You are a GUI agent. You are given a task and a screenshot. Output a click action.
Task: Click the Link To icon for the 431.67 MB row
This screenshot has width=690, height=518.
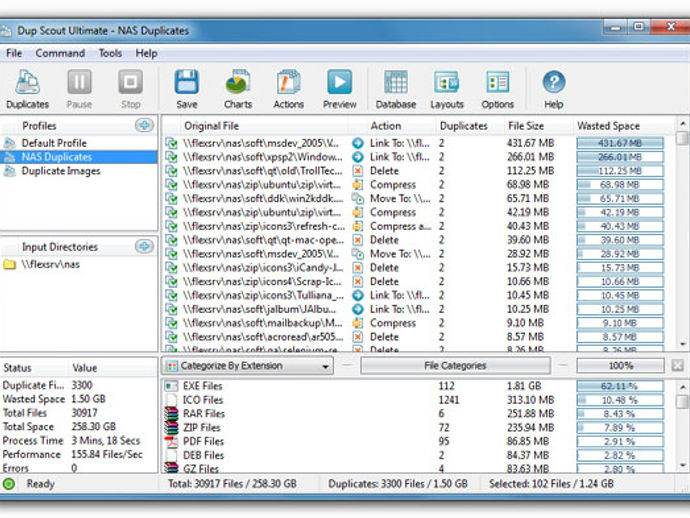click(358, 143)
